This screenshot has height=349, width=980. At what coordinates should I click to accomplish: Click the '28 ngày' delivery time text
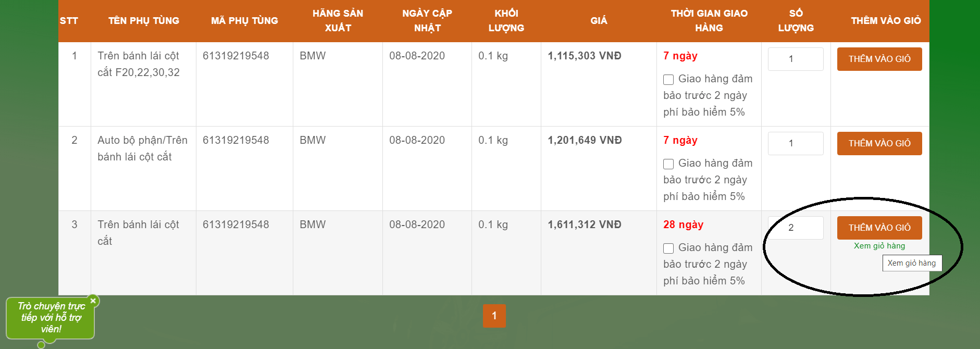tap(683, 225)
